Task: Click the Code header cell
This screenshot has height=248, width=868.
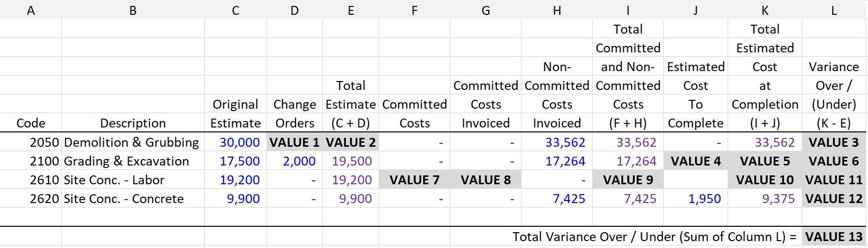Action: [x=31, y=123]
